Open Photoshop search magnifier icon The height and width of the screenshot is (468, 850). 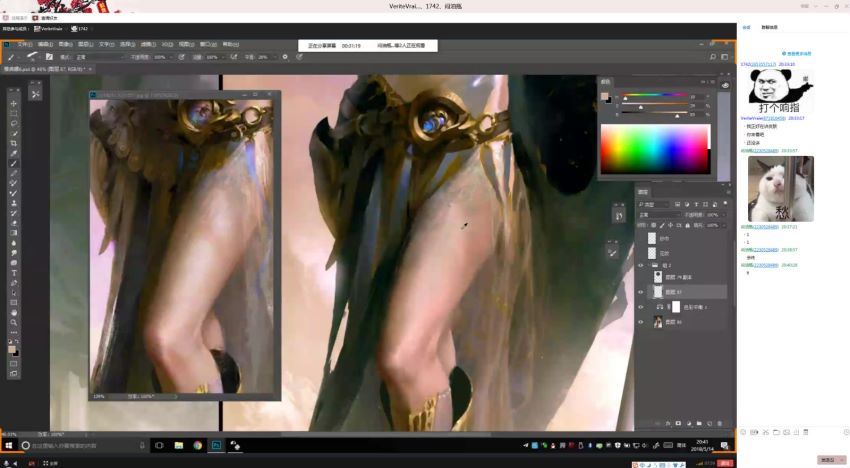(712, 56)
